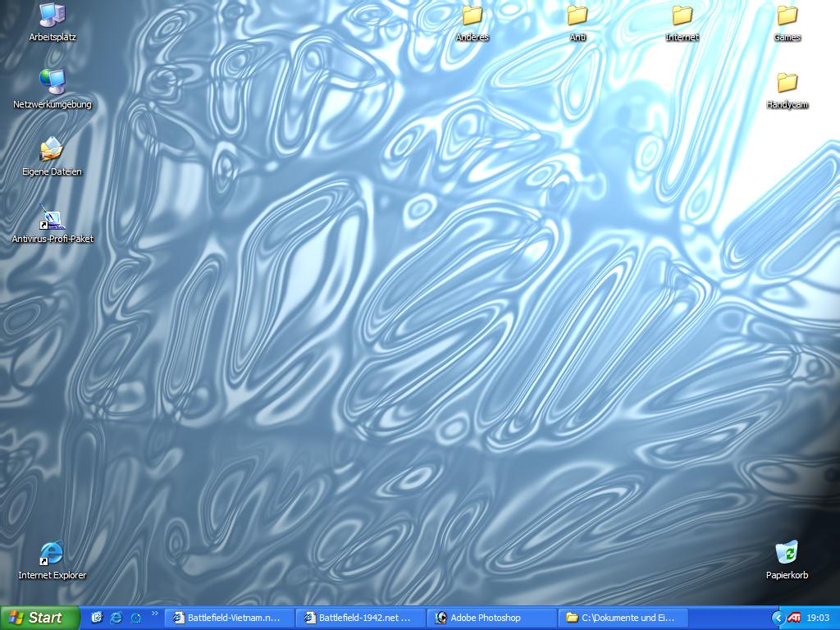The height and width of the screenshot is (630, 840).
Task: Click the ATI tray icon
Action: [x=794, y=618]
